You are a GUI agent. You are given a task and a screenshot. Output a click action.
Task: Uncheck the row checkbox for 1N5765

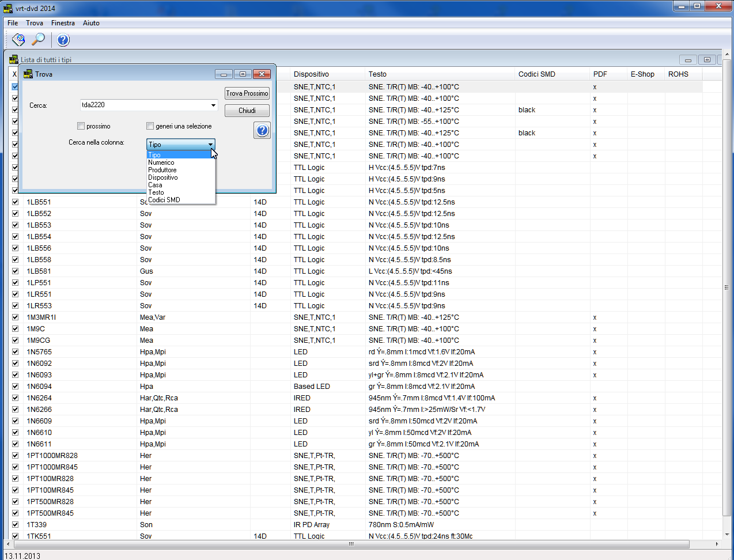(16, 352)
